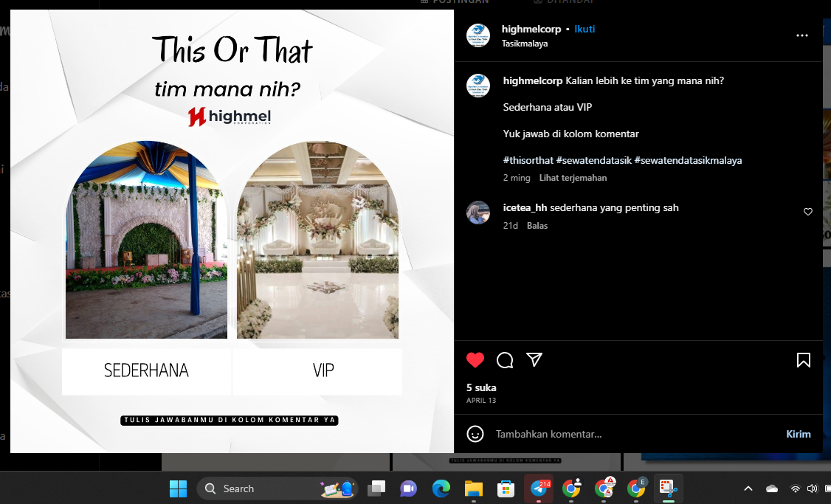Open icetea_hh commenter avatar
Screen dimensions: 831x504
[478, 213]
